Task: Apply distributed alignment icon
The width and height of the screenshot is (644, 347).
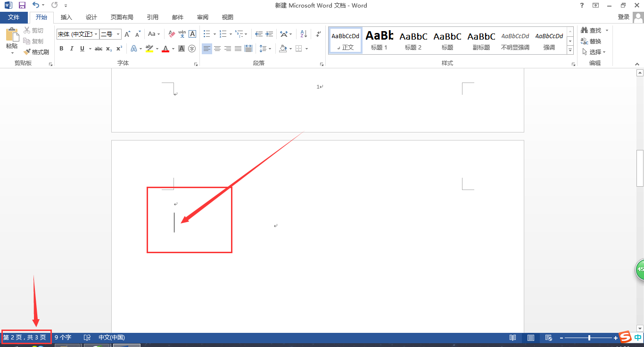Action: 248,49
